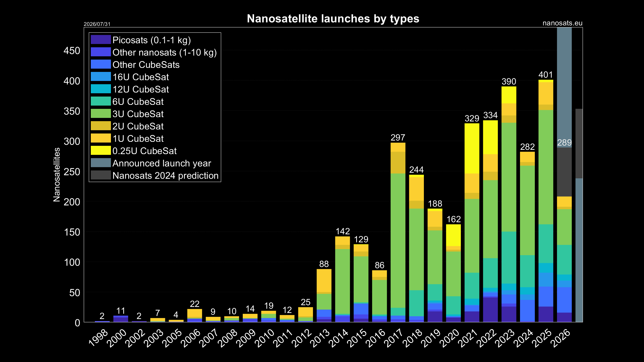Click the '289' value on the 2026 bar

click(x=565, y=143)
